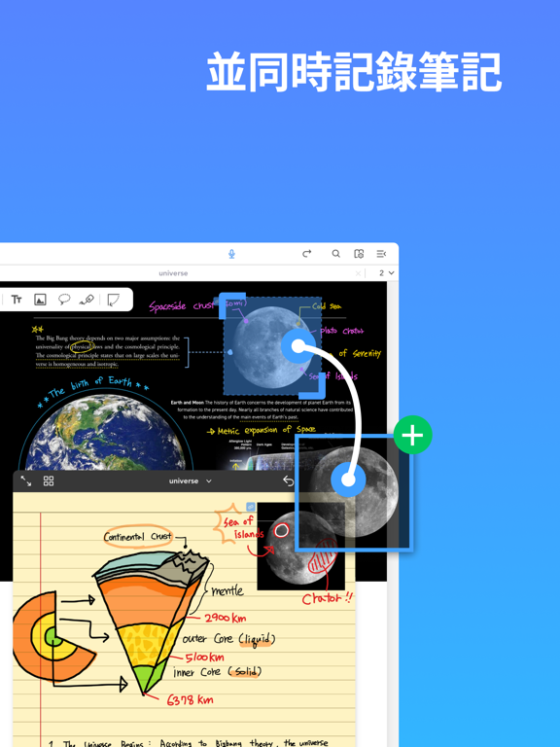The height and width of the screenshot is (747, 560).
Task: Open the document settings icon
Action: [x=359, y=254]
